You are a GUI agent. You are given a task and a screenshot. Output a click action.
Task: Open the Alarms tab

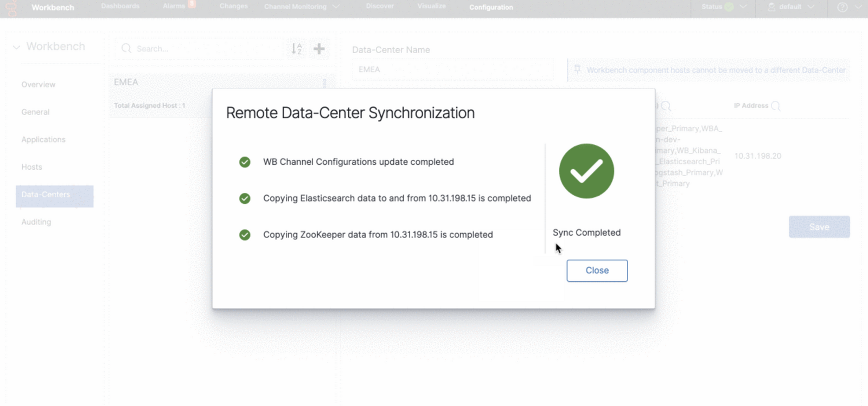tap(174, 6)
